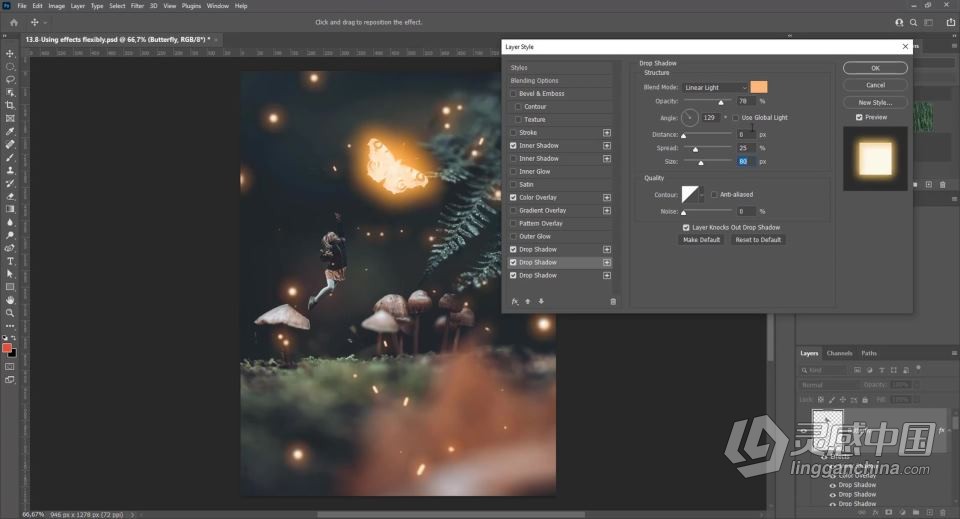Select the Zoom tool in the toolbar

click(x=10, y=313)
